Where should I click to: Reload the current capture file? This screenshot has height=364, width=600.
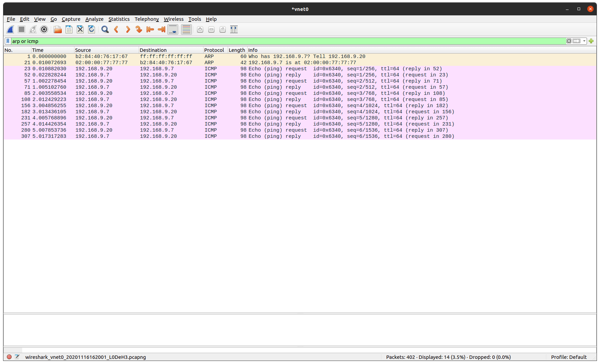tap(91, 29)
